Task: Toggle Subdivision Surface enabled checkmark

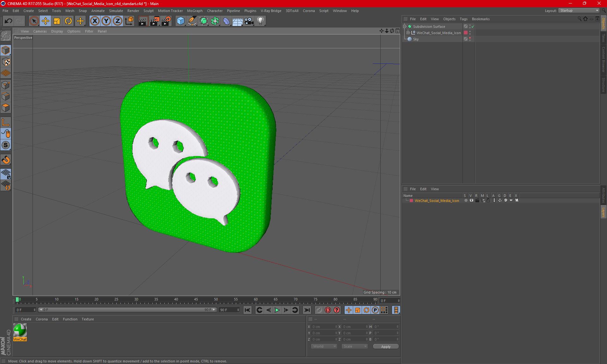Action: click(x=473, y=27)
